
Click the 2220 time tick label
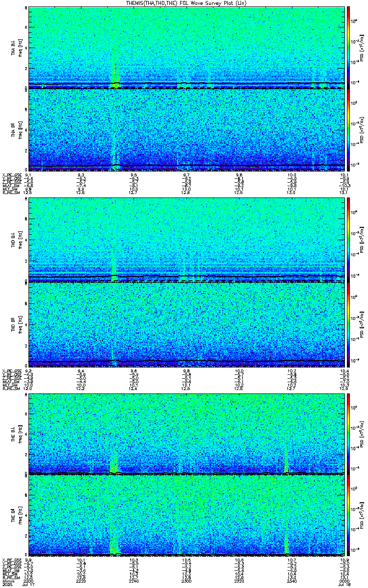coord(81,582)
